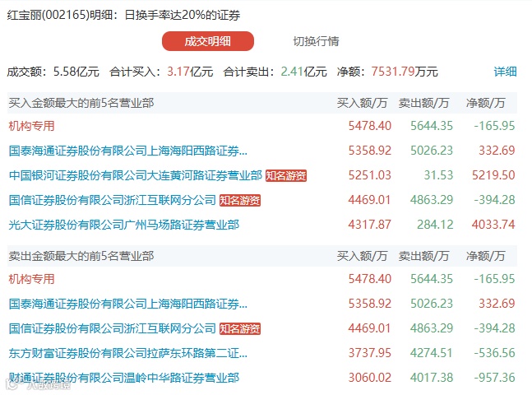Select sell amount 4274.51
The width and height of the screenshot is (532, 395).
pos(432,353)
